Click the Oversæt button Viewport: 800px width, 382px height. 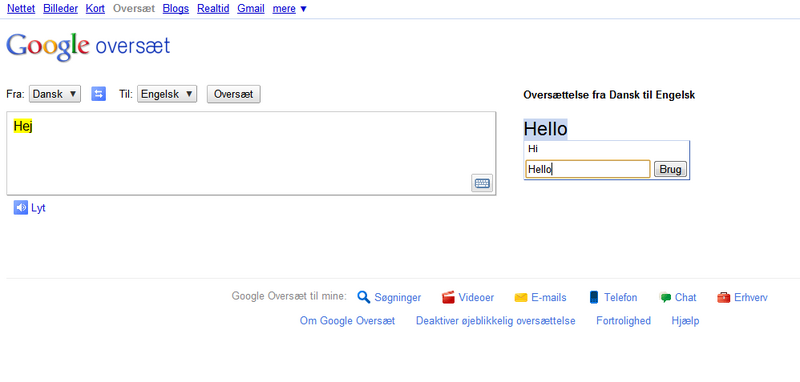234,94
